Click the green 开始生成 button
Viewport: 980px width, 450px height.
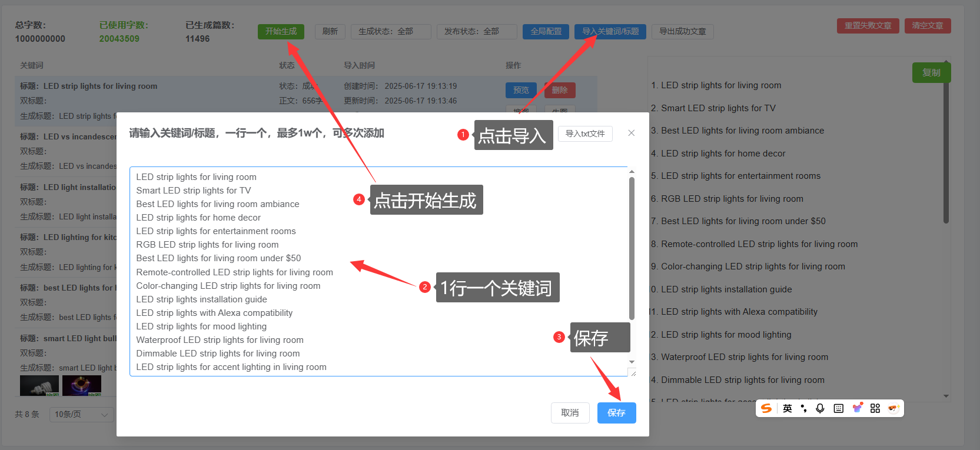[281, 31]
